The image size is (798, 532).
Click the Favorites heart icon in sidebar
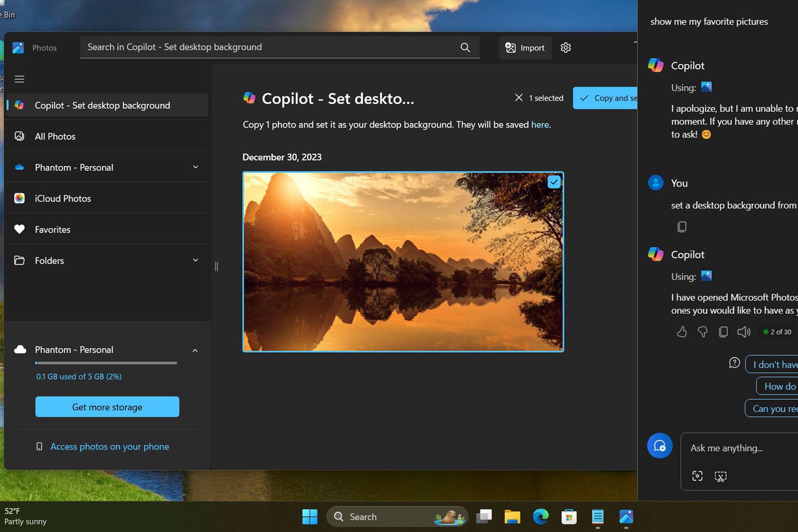[x=20, y=229]
